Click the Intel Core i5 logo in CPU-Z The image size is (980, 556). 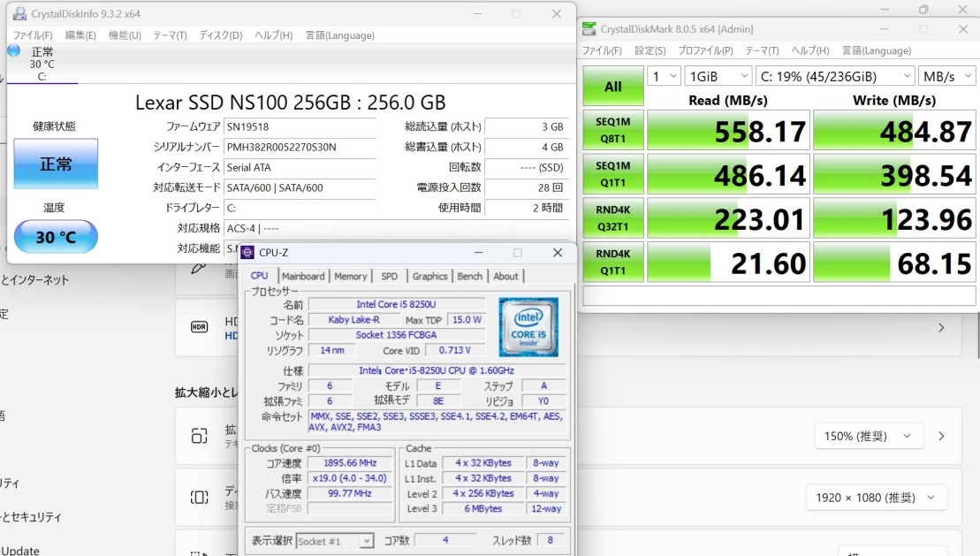coord(528,327)
